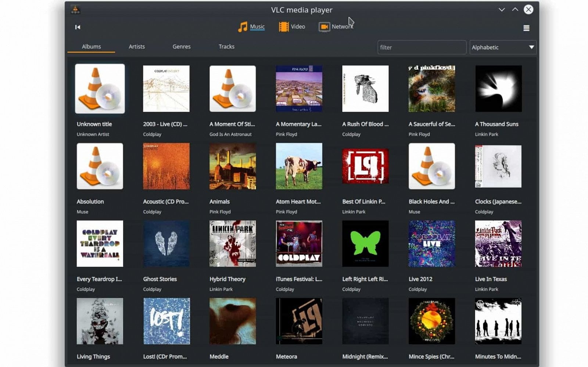The image size is (588, 367).
Task: Click the VLC cone icon in title bar
Action: click(x=75, y=10)
